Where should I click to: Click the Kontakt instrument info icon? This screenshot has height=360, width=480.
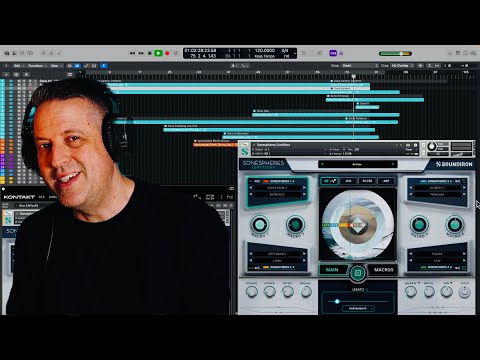[x=415, y=145]
